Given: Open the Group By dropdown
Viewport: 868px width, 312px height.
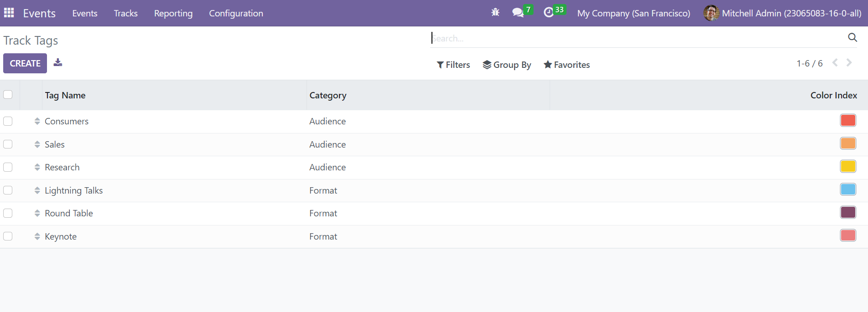Looking at the screenshot, I should (507, 65).
